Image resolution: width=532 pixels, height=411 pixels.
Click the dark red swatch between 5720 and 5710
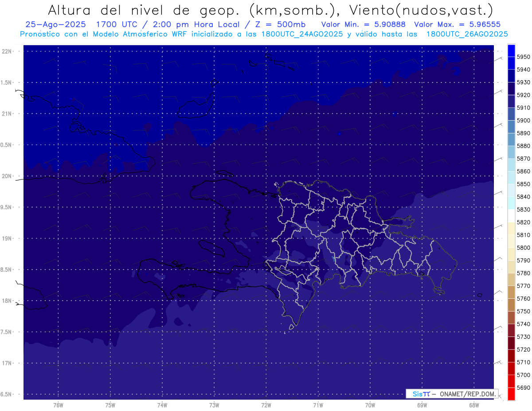tap(511, 356)
